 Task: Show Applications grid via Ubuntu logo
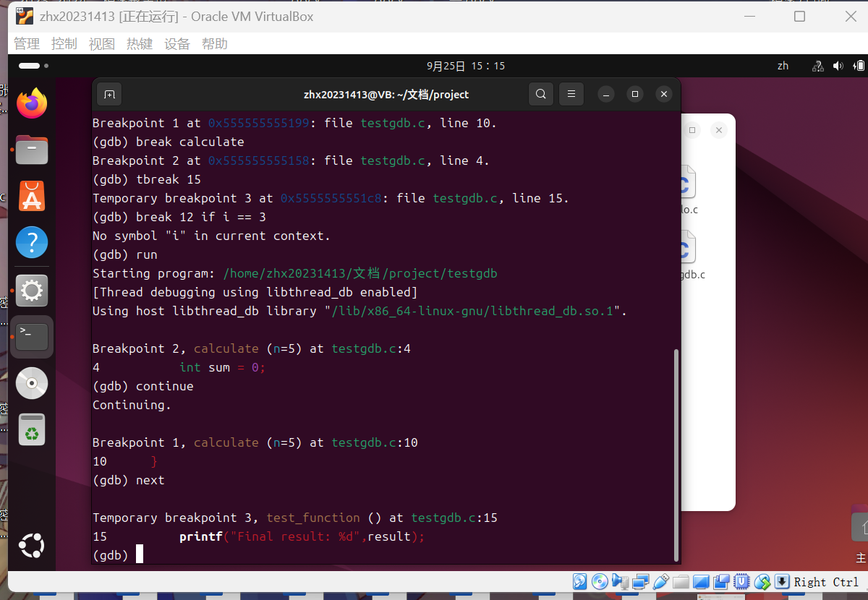tap(32, 546)
